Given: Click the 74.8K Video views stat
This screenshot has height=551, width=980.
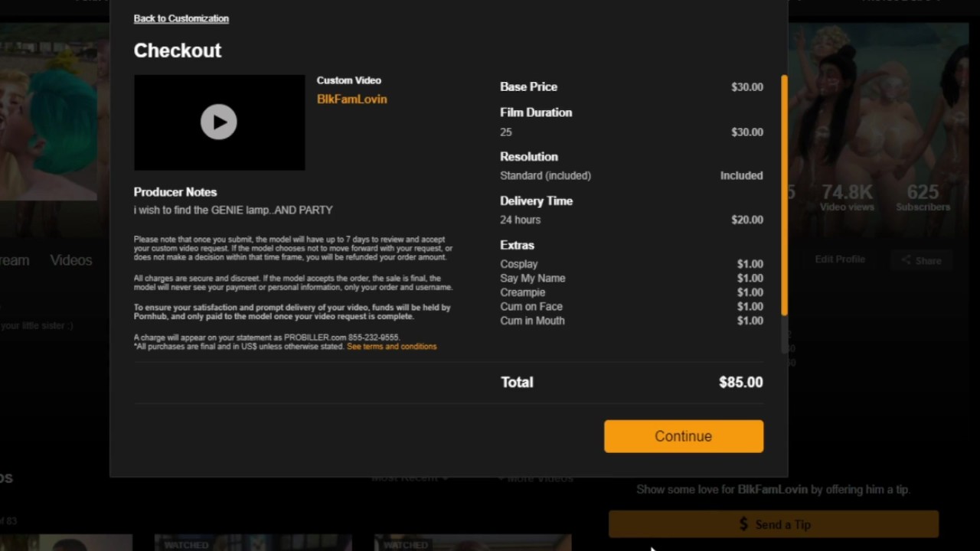Looking at the screenshot, I should 847,197.
